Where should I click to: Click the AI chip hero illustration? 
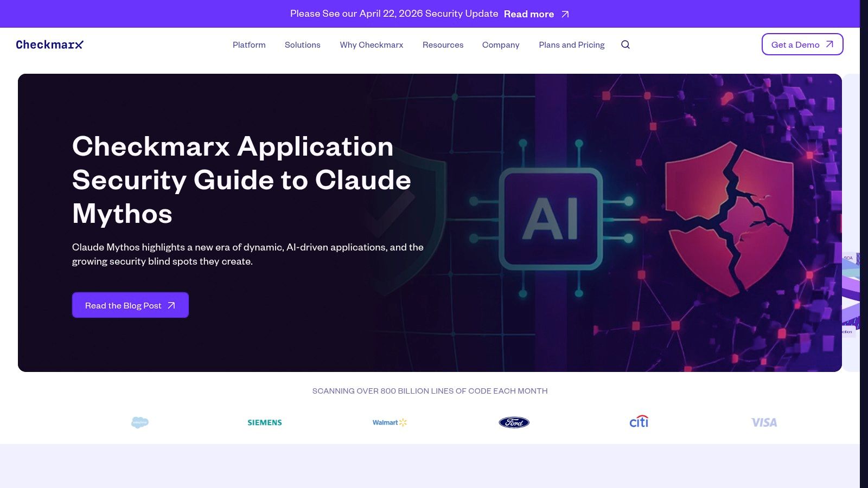pos(550,219)
